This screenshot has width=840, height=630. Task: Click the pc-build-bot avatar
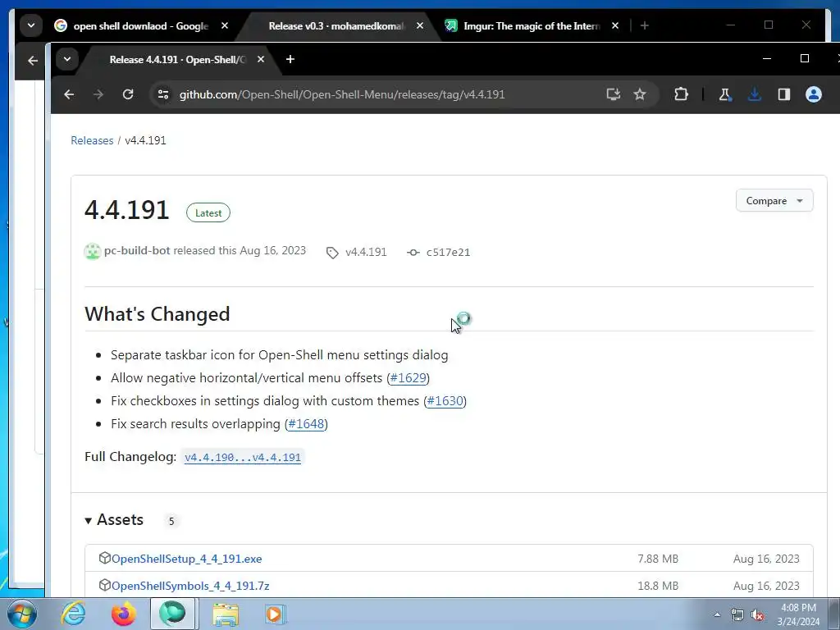coord(93,251)
